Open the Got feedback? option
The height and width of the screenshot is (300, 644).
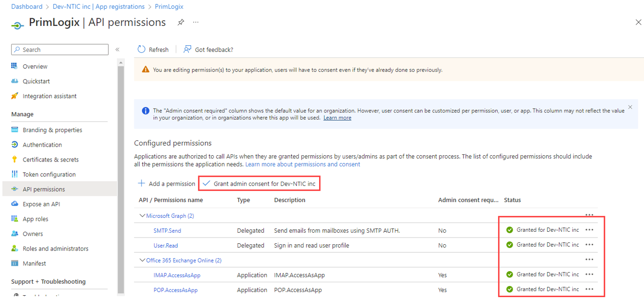(x=208, y=50)
